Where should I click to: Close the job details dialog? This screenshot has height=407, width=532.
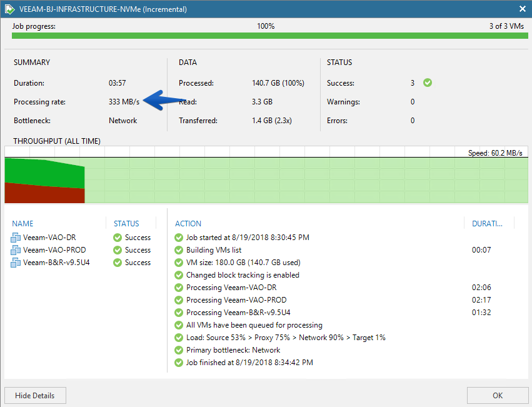click(523, 9)
